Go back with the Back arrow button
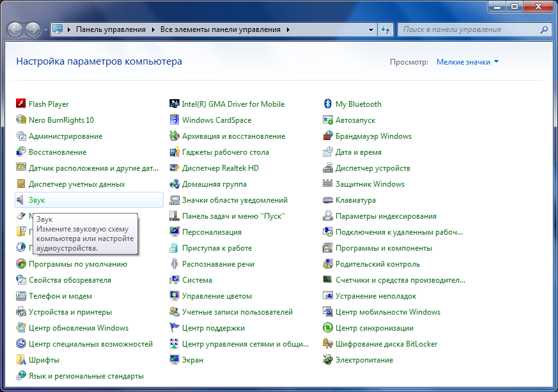Screen dimensions: 558x392 pyautogui.click(x=15, y=29)
